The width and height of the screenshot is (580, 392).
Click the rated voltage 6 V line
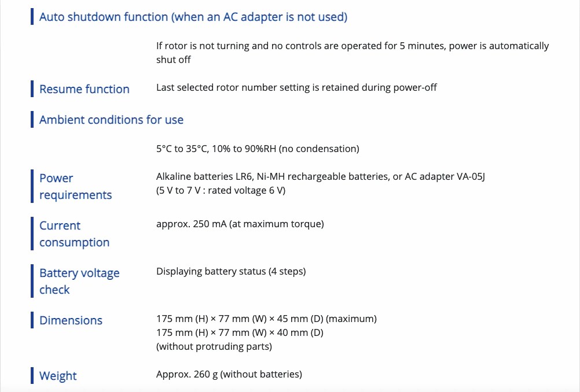(221, 191)
